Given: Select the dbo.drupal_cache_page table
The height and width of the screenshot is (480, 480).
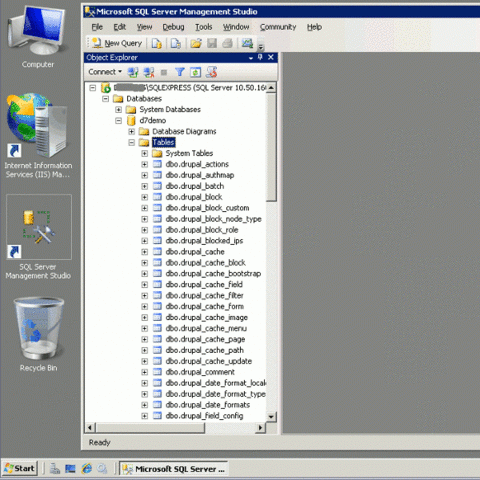Looking at the screenshot, I should [x=205, y=339].
